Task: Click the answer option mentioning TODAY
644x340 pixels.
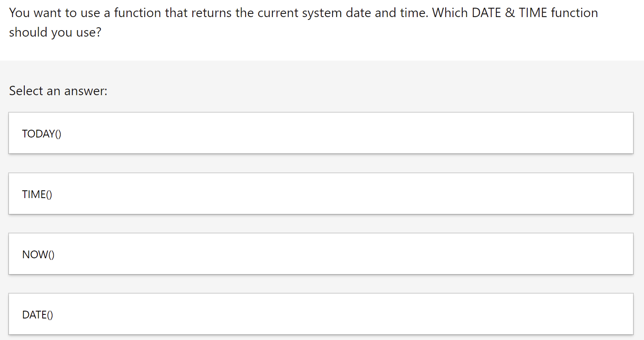Action: click(x=320, y=133)
